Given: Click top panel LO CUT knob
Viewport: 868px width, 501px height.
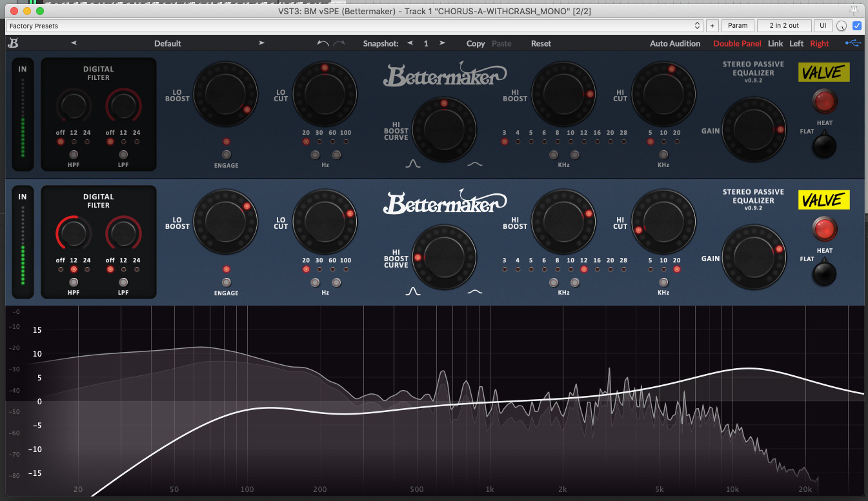Looking at the screenshot, I should click(x=325, y=94).
